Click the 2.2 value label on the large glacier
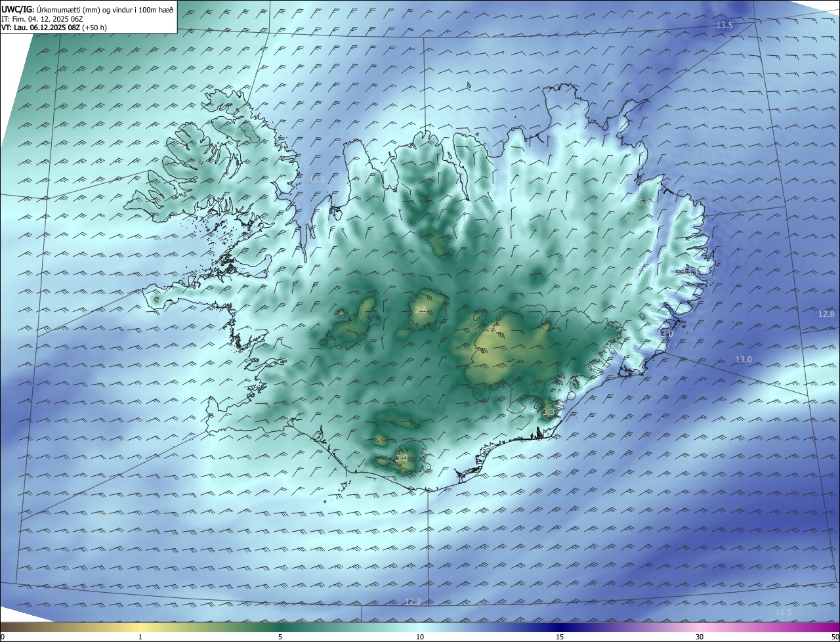Image resolution: width=840 pixels, height=642 pixels. pyautogui.click(x=494, y=329)
